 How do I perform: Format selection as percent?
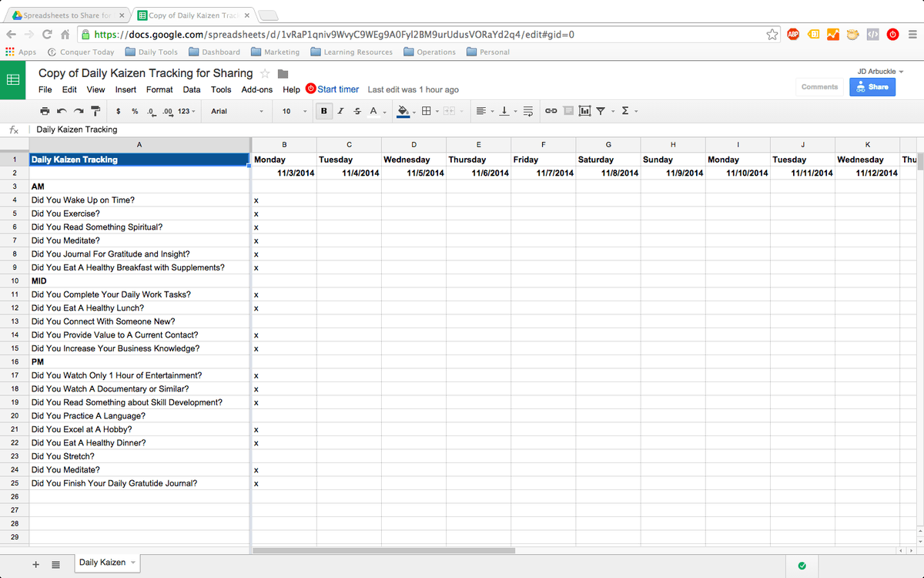[135, 111]
